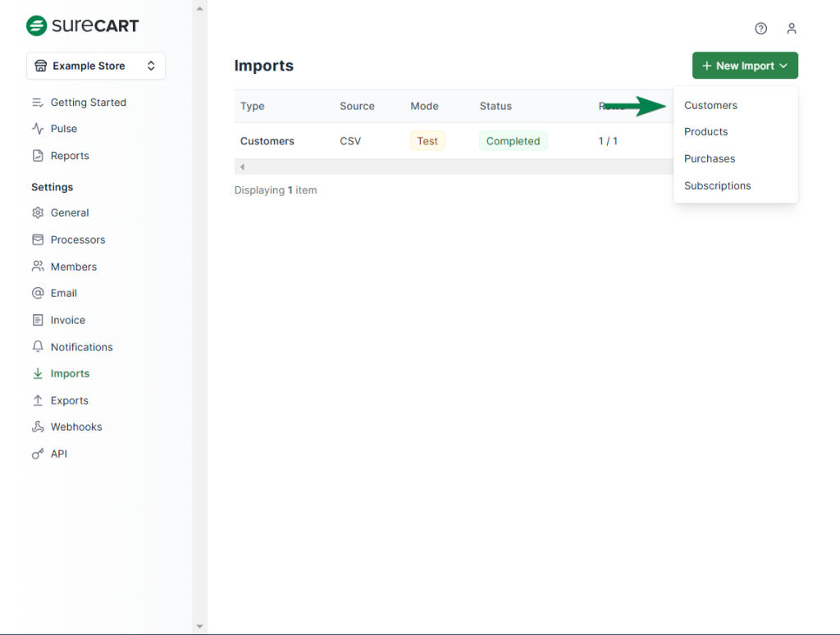
Task: Click the Webhooks icon in sidebar
Action: (38, 427)
